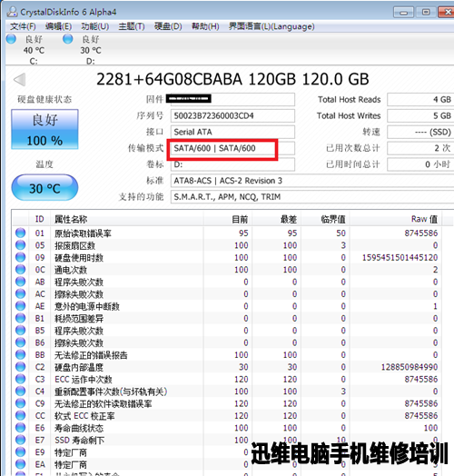The image size is (454, 476).
Task: Go to previous disk with left arrow
Action: (x=20, y=80)
